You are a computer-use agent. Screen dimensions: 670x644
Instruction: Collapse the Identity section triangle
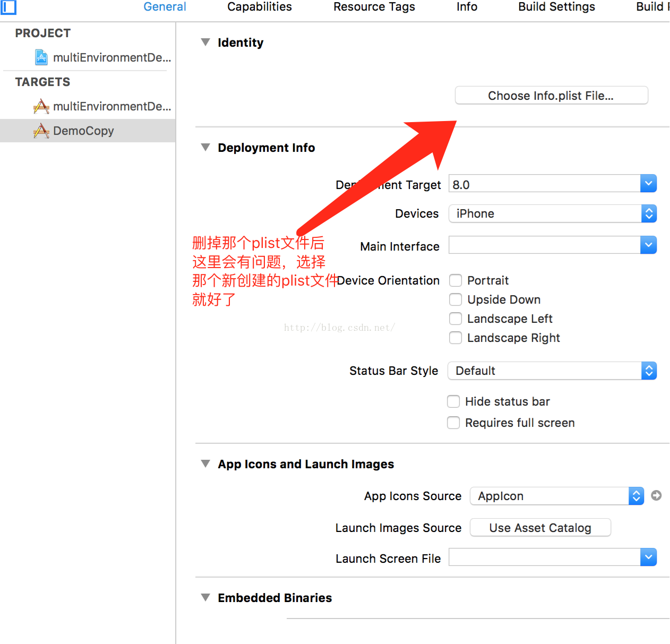click(x=205, y=42)
